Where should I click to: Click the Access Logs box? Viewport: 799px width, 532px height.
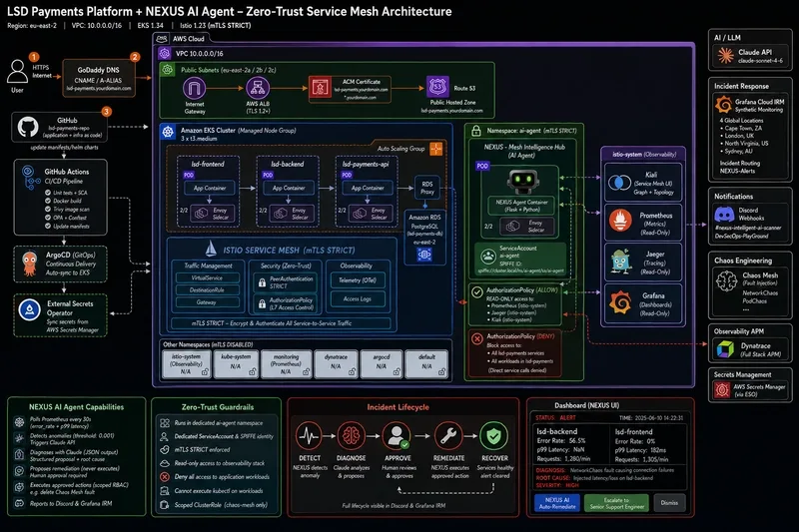pos(358,298)
